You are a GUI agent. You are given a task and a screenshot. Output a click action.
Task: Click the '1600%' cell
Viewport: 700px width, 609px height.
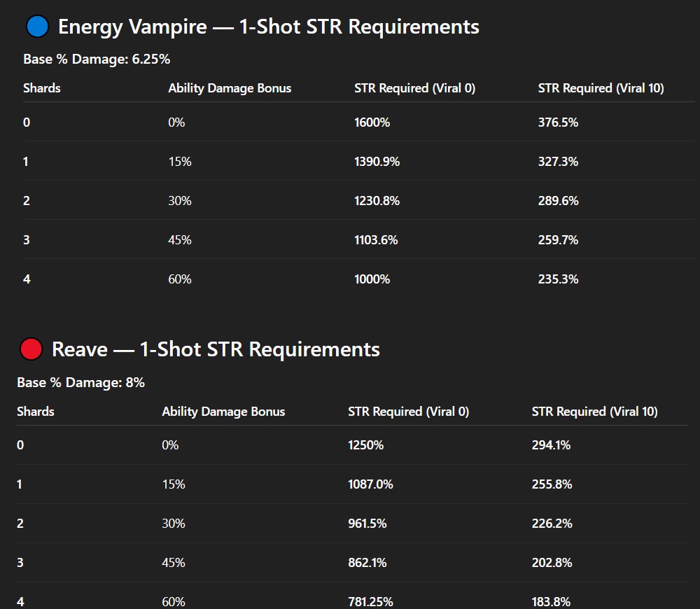click(x=372, y=122)
